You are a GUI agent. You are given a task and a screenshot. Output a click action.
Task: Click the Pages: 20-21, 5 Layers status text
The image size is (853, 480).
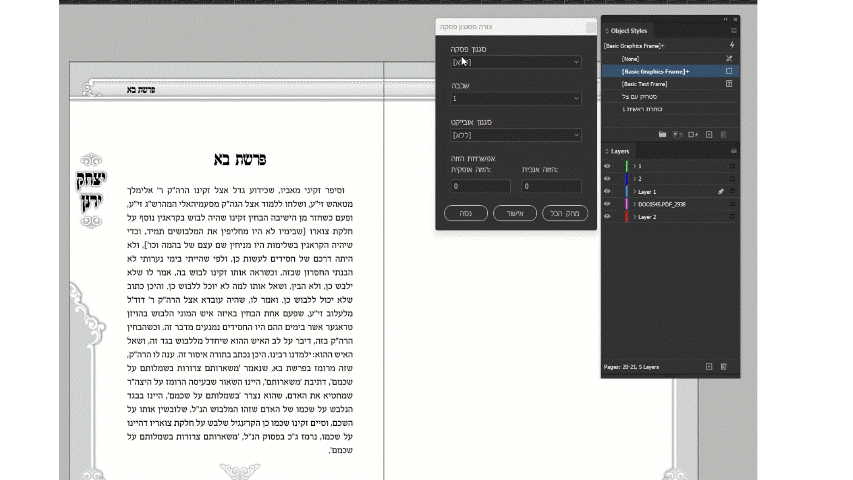[x=631, y=367]
